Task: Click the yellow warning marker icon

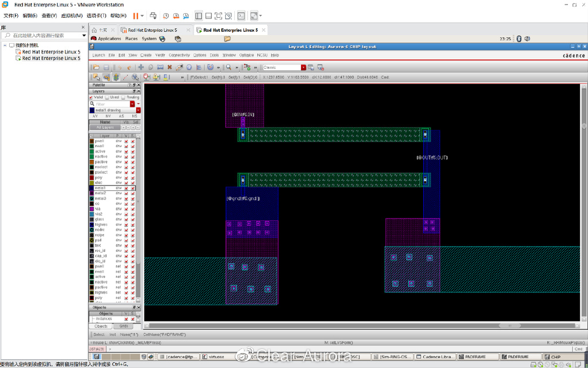Action: (x=156, y=77)
